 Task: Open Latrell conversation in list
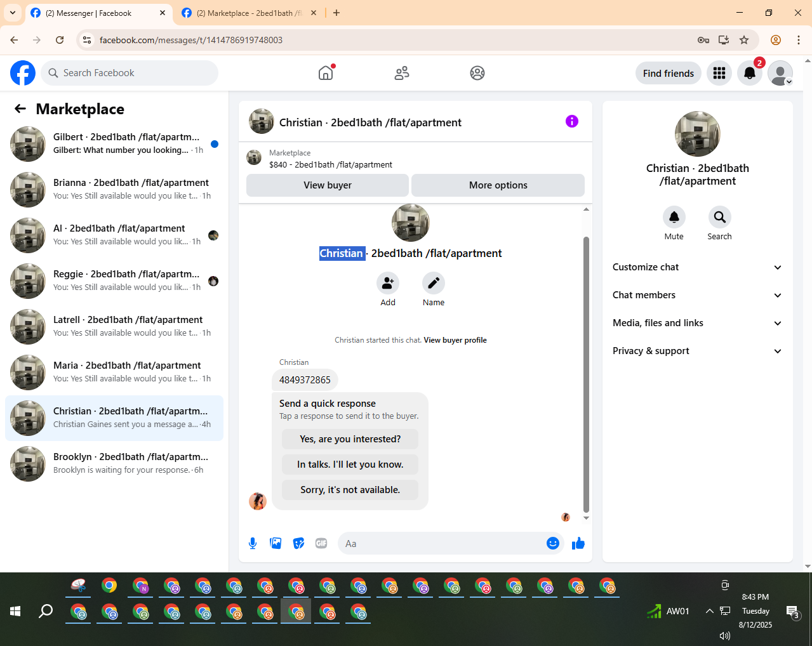click(114, 327)
